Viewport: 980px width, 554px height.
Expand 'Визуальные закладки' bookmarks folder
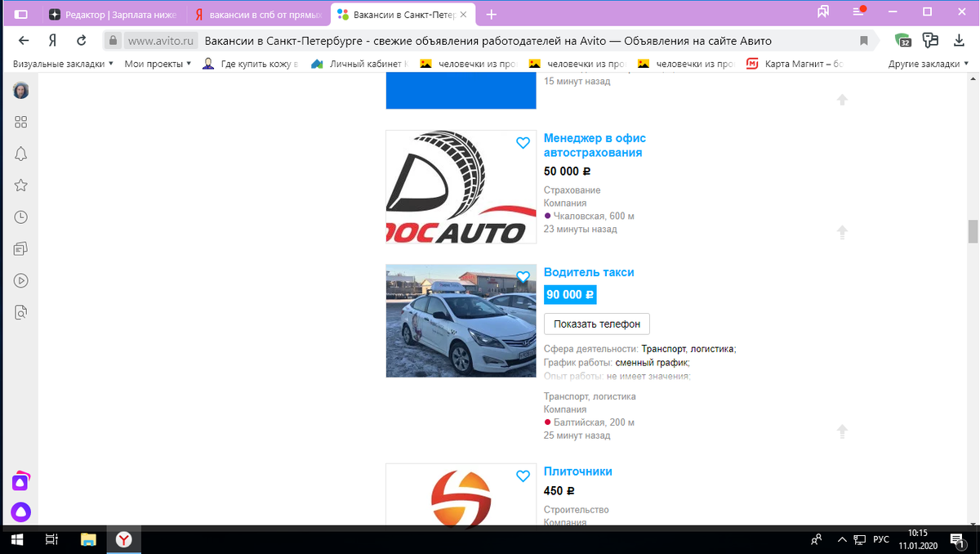click(x=63, y=64)
